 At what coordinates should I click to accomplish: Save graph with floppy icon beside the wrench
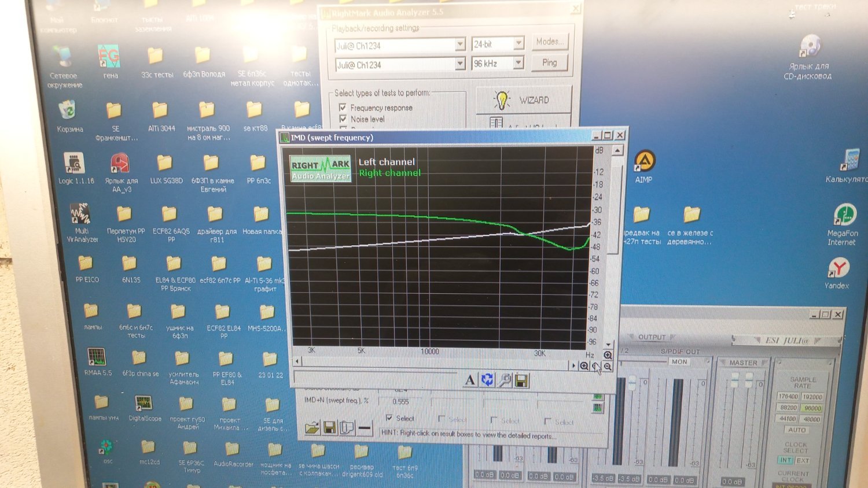521,380
